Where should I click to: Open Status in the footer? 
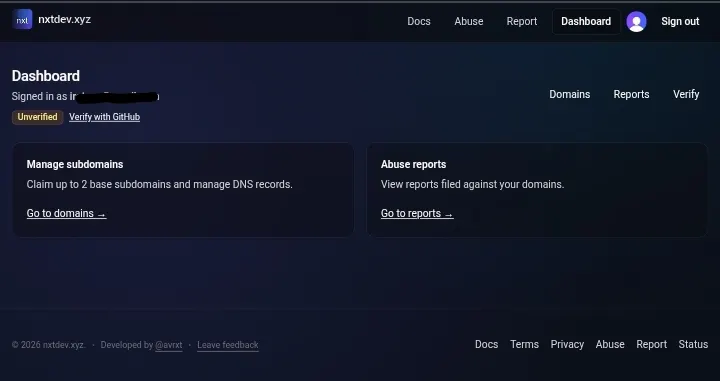tap(693, 344)
